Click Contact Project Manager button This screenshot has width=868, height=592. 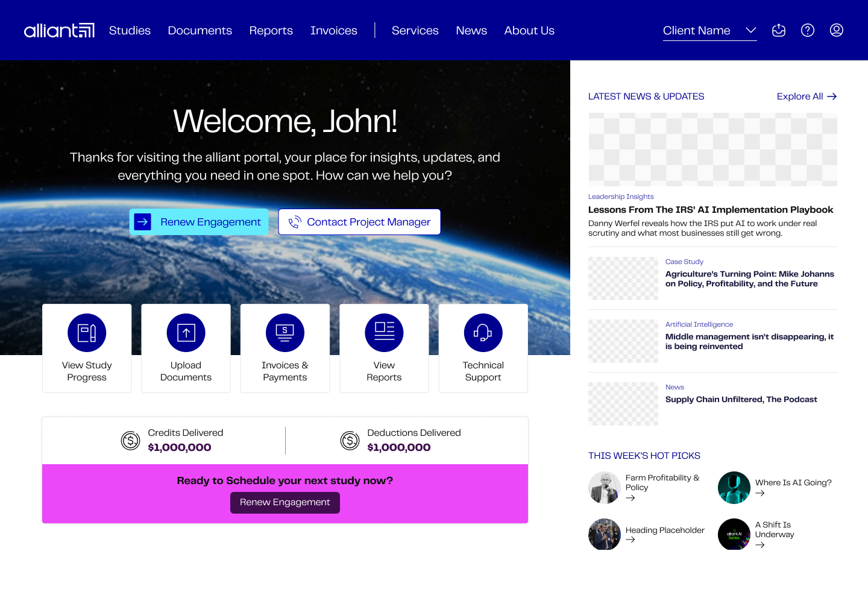(x=359, y=222)
